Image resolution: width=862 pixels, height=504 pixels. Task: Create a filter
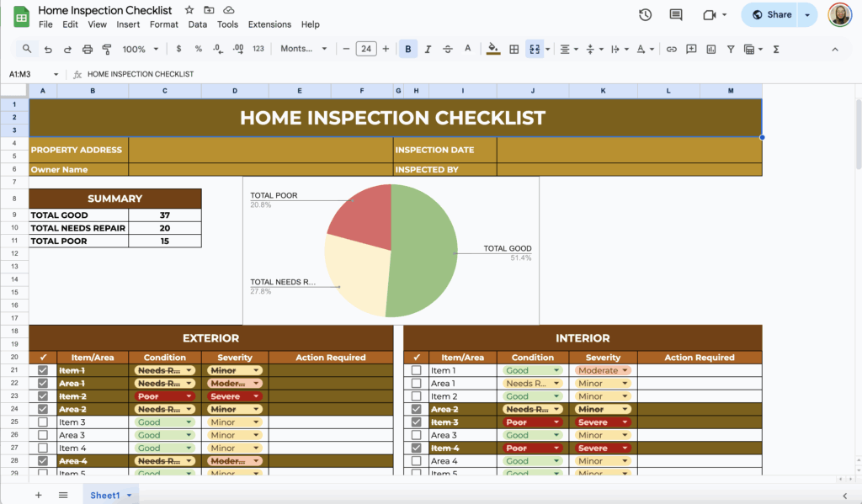pyautogui.click(x=731, y=49)
